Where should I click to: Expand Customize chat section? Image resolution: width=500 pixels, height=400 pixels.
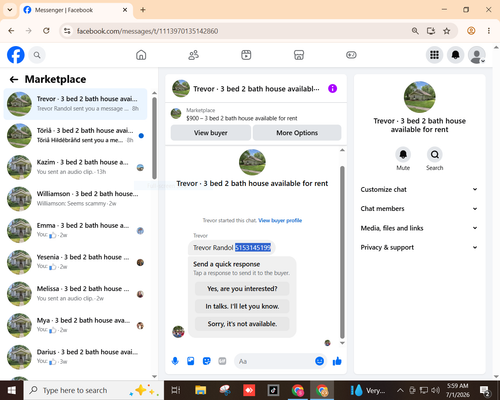(419, 189)
